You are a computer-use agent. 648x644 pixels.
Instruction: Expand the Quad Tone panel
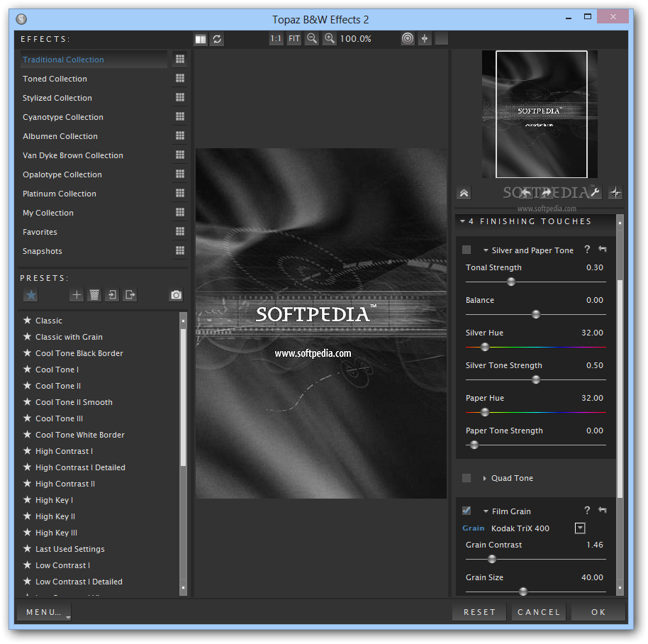(485, 478)
